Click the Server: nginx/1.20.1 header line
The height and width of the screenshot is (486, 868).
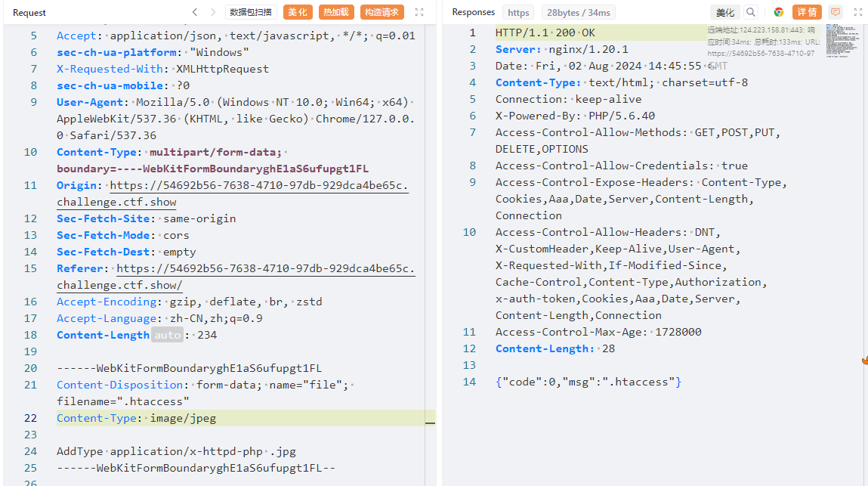562,49
